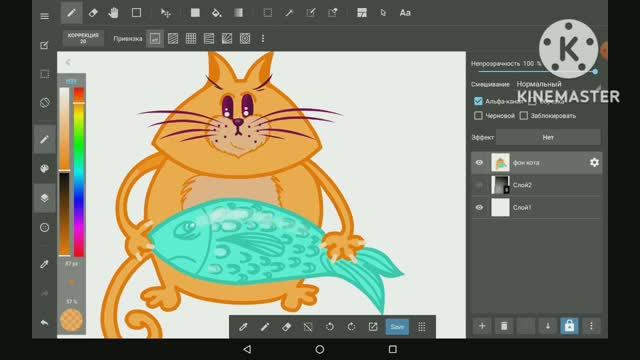Collapse color panel with back chevron
640x360 pixels.
(x=68, y=62)
